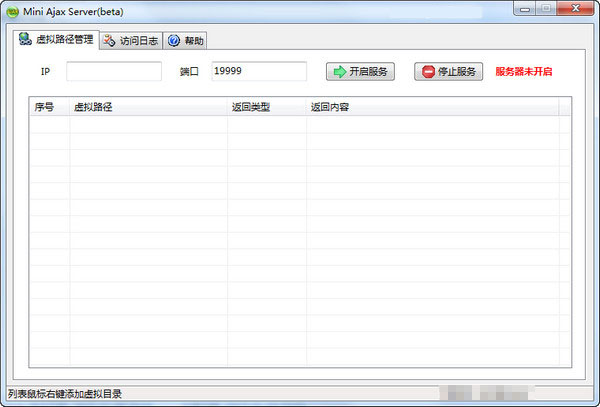Click the 端口 field showing 19999
The height and width of the screenshot is (407, 600).
click(x=258, y=72)
